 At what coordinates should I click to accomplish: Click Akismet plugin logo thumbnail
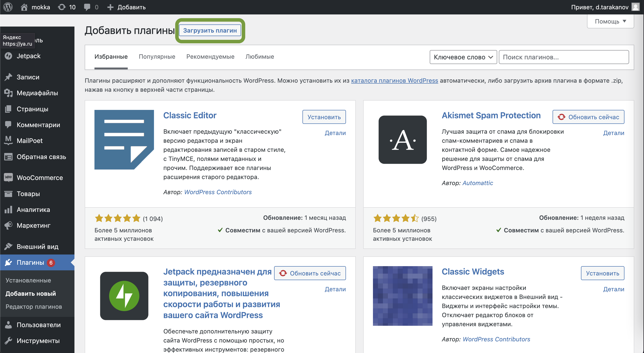[x=402, y=140]
